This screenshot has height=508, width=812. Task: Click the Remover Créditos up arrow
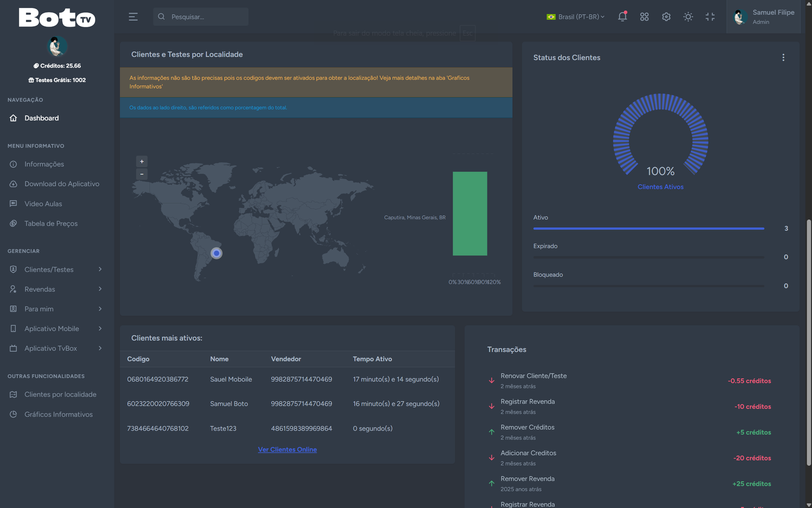(491, 432)
